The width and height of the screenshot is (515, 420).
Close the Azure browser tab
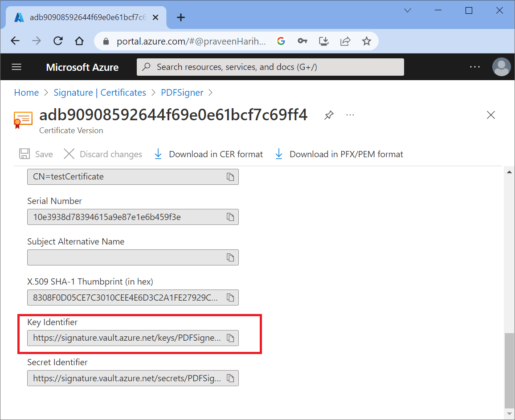point(155,17)
